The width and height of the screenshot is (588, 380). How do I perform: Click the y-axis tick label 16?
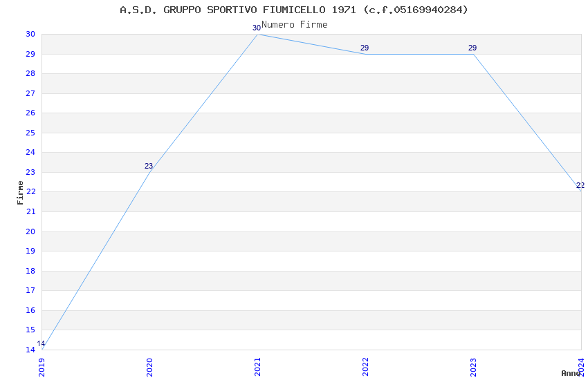30,310
